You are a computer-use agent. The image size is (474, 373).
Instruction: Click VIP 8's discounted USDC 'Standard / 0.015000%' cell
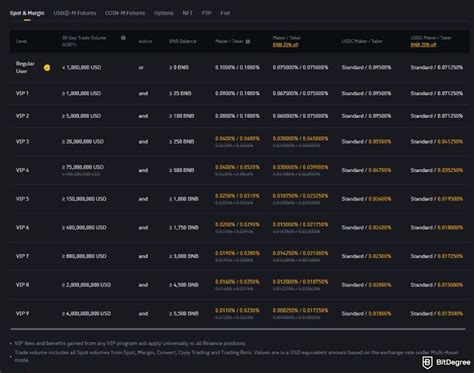[437, 285]
